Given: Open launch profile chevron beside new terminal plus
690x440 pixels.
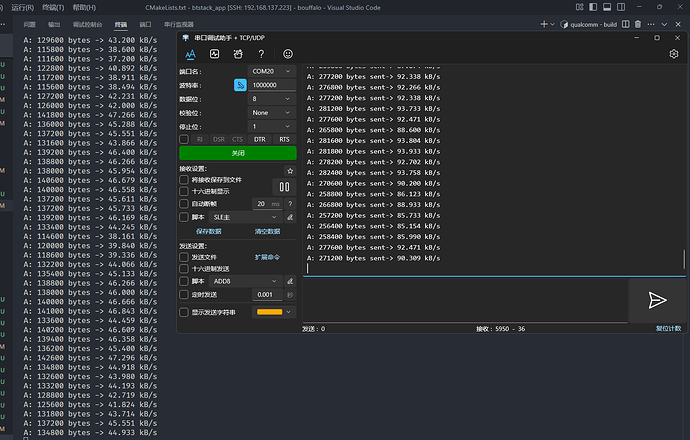Looking at the screenshot, I should pyautogui.click(x=552, y=24).
